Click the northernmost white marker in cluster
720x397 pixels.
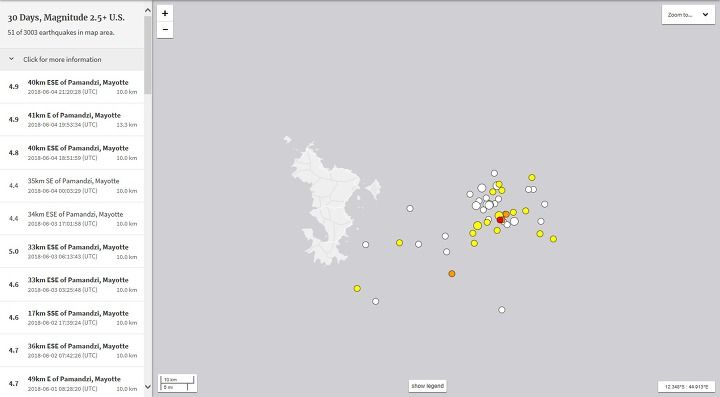[x=494, y=173]
